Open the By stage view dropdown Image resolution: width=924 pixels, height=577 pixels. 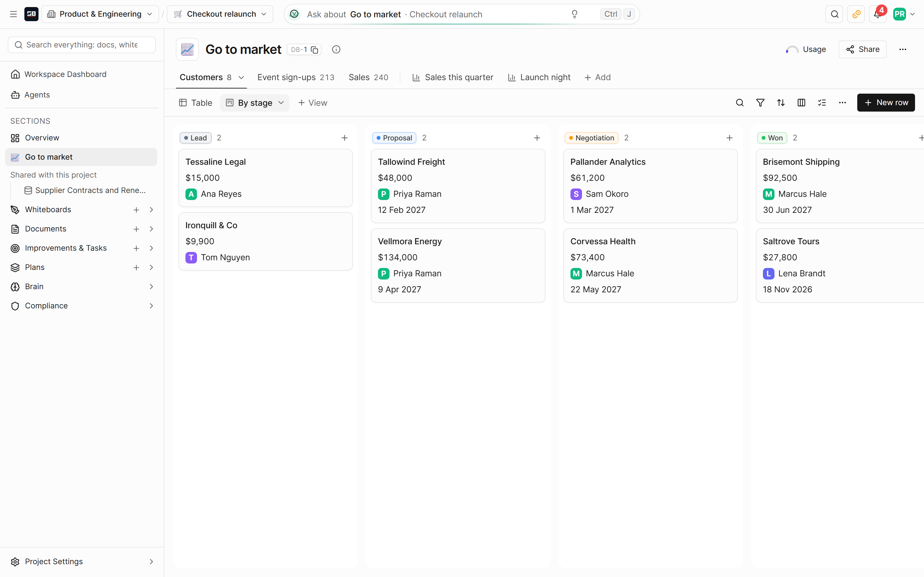coord(255,103)
